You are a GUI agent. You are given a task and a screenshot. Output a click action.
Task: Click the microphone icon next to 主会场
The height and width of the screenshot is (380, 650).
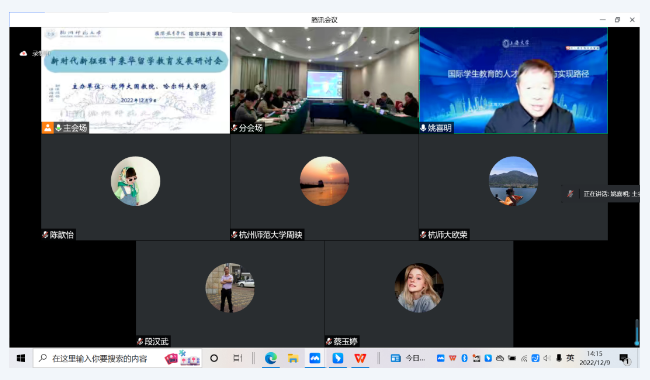[58, 128]
